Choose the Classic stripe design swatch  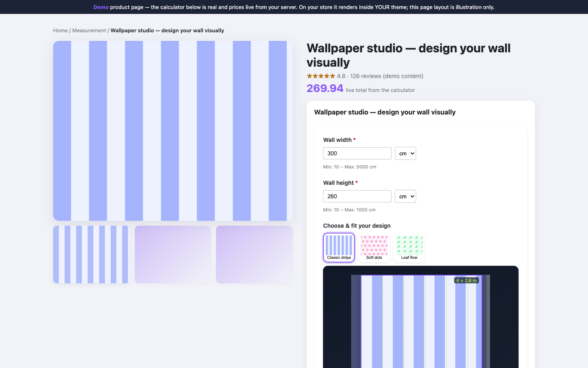point(339,247)
